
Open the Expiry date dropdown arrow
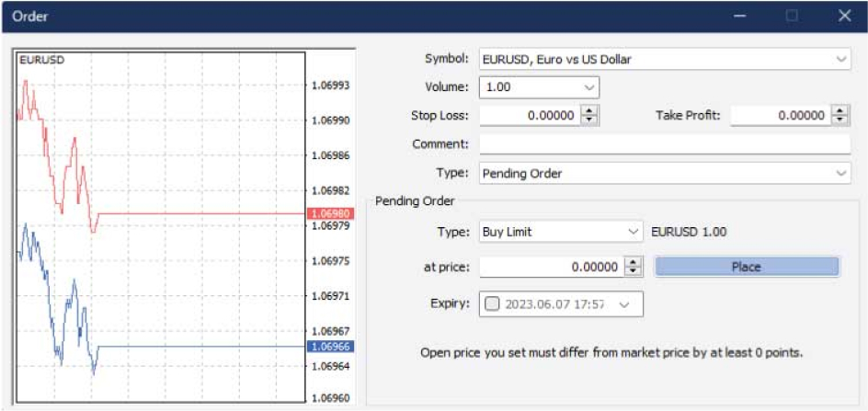(624, 304)
